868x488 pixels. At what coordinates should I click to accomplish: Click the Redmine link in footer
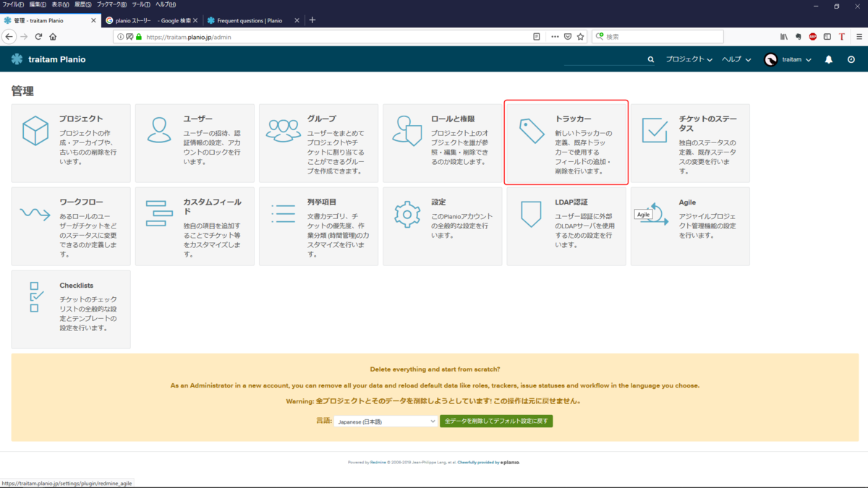tap(379, 462)
